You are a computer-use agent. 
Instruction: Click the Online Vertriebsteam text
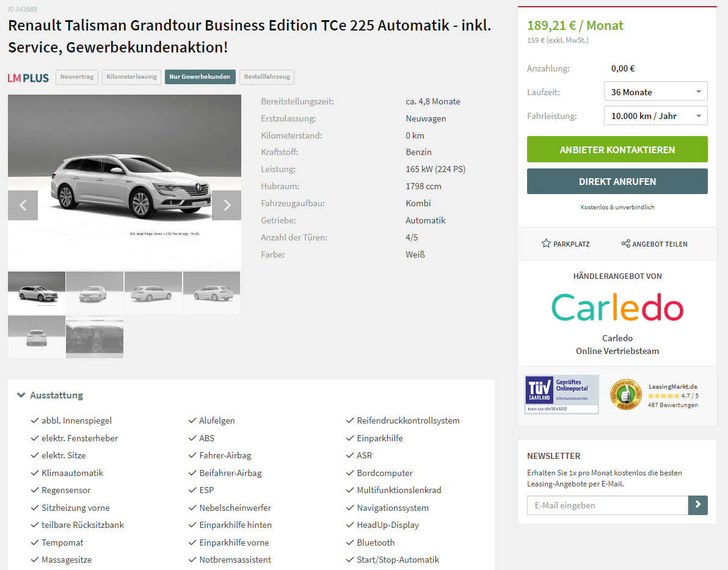tap(617, 351)
